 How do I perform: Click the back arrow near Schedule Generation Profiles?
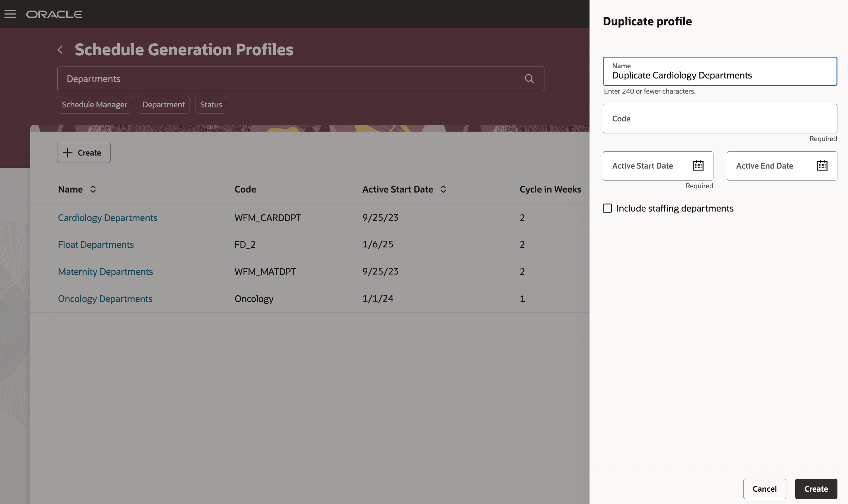[x=60, y=50]
